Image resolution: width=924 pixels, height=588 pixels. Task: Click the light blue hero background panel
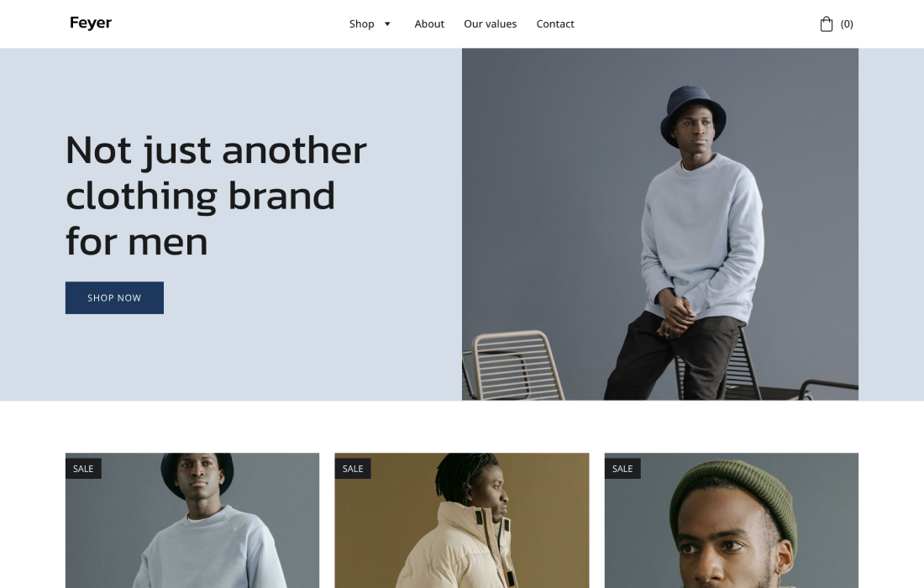pyautogui.click(x=231, y=224)
